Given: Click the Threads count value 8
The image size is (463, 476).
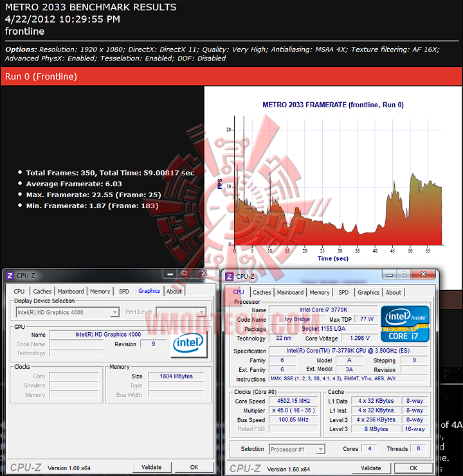Looking at the screenshot, I should point(419,448).
